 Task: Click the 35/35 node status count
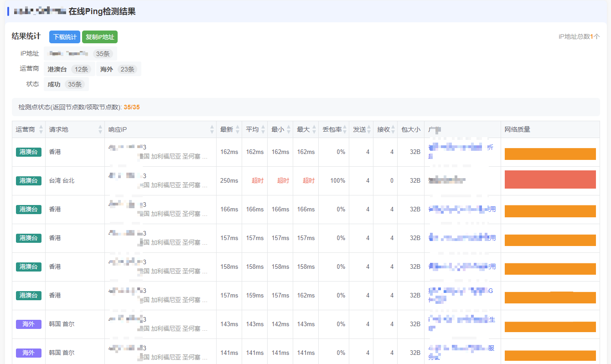(x=132, y=108)
